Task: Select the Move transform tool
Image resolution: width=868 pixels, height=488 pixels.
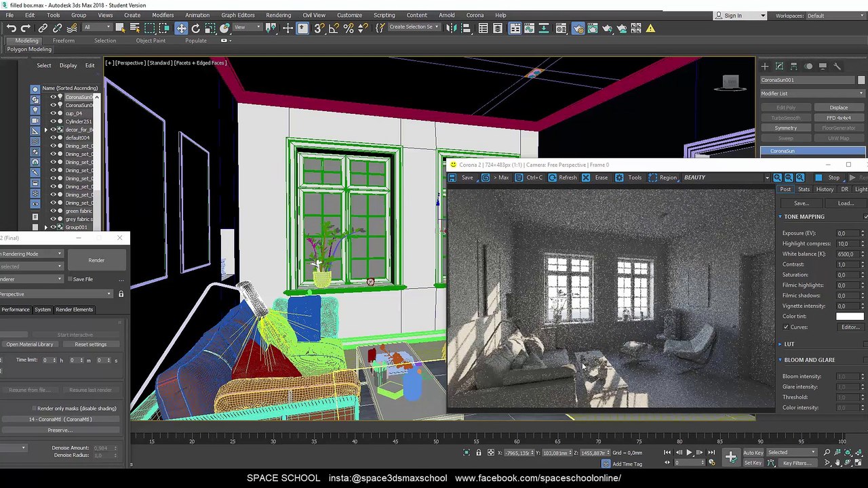Action: (181, 28)
